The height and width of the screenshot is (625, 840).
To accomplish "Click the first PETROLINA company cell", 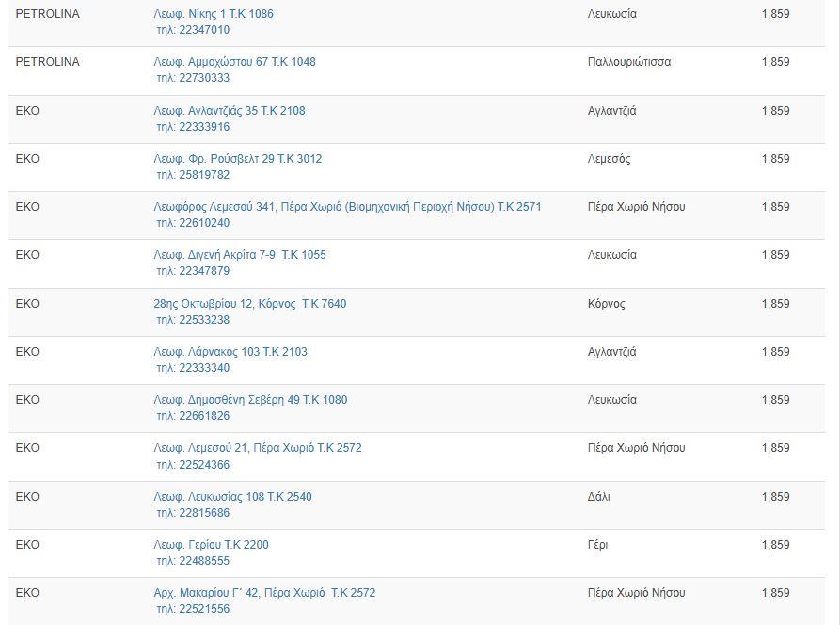I will click(x=48, y=14).
